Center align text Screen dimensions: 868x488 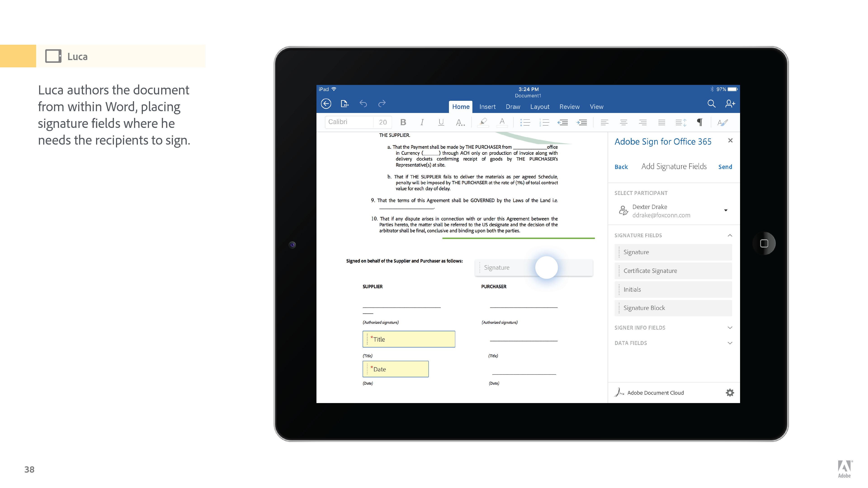624,122
